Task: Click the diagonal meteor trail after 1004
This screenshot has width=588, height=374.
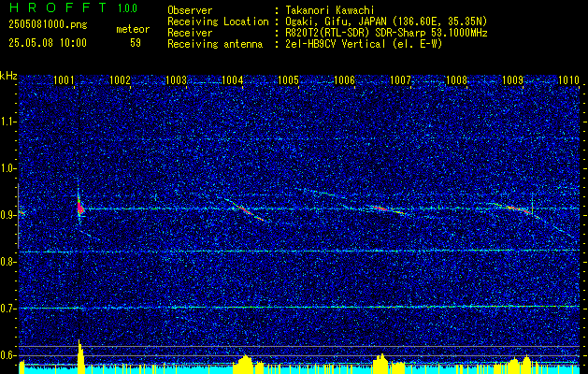Action: tap(248, 210)
